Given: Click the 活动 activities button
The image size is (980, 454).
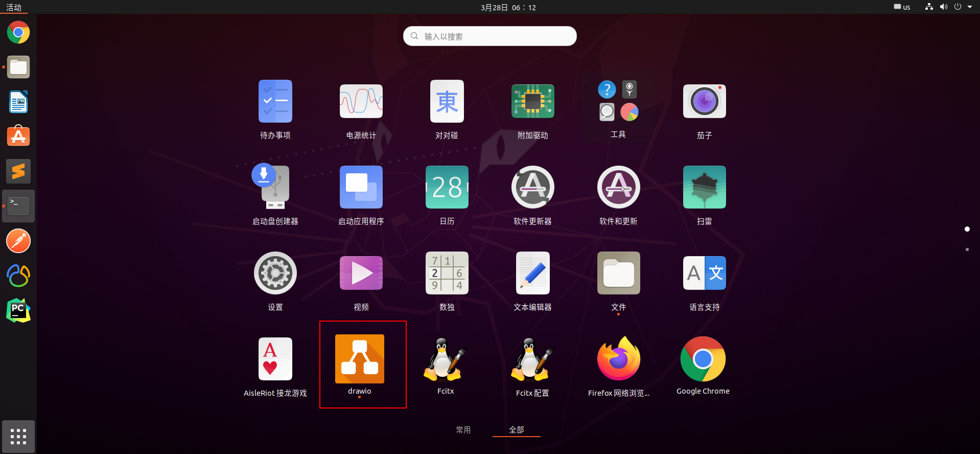Looking at the screenshot, I should (x=14, y=7).
